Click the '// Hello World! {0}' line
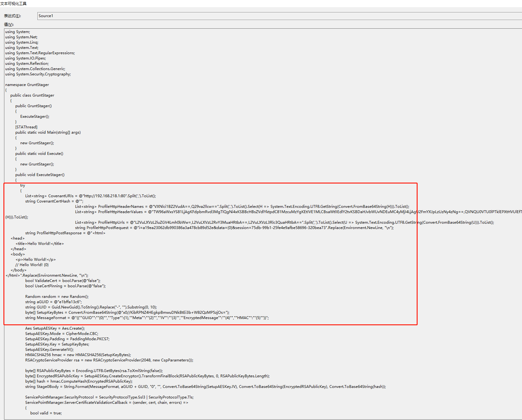522x420 pixels. coord(32,265)
